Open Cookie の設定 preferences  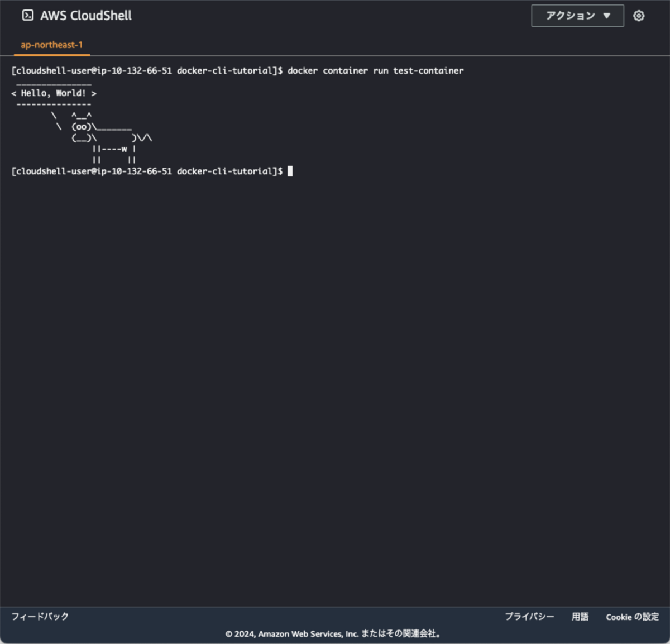point(631,617)
